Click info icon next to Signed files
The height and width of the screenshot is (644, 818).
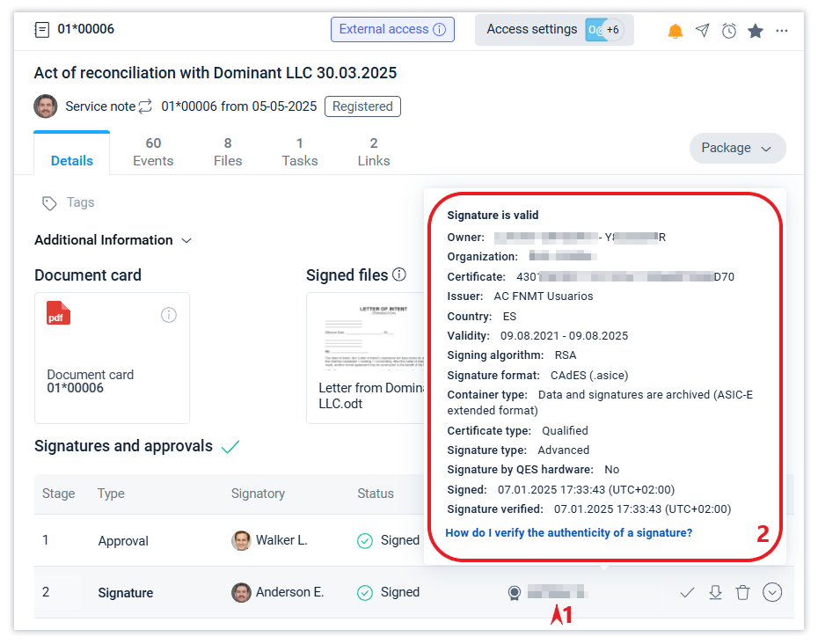coord(399,274)
